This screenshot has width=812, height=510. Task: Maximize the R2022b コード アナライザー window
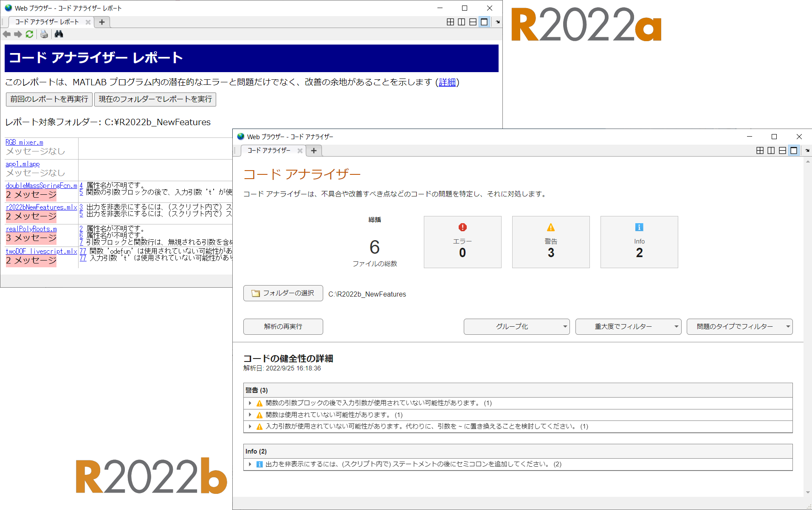(x=774, y=137)
